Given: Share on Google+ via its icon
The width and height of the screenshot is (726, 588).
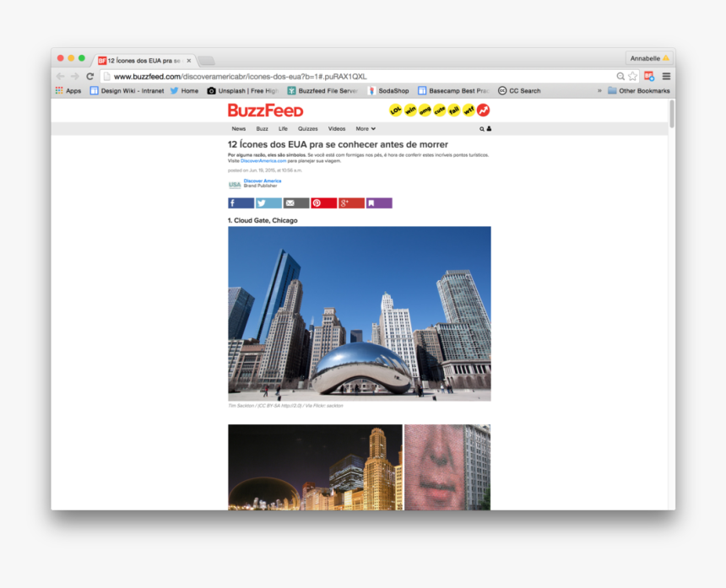Looking at the screenshot, I should (350, 202).
